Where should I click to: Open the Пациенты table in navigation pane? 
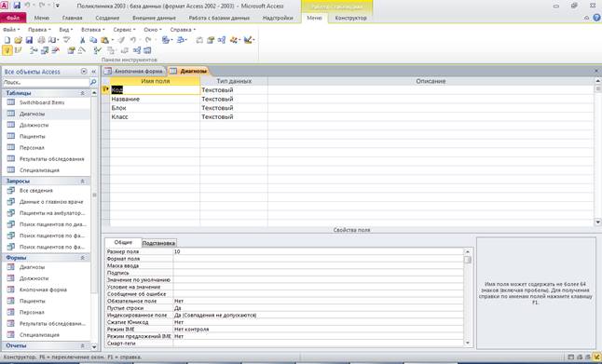coord(33,137)
